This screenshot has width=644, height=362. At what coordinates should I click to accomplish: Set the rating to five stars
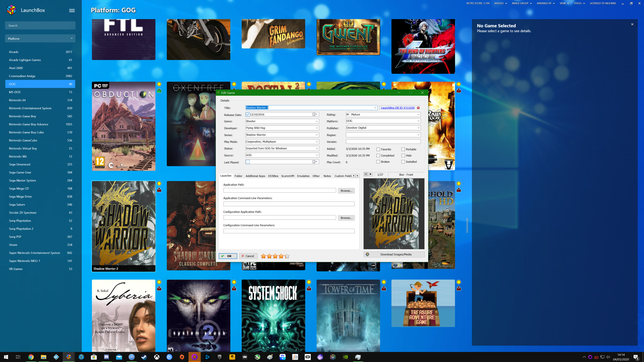[287, 256]
